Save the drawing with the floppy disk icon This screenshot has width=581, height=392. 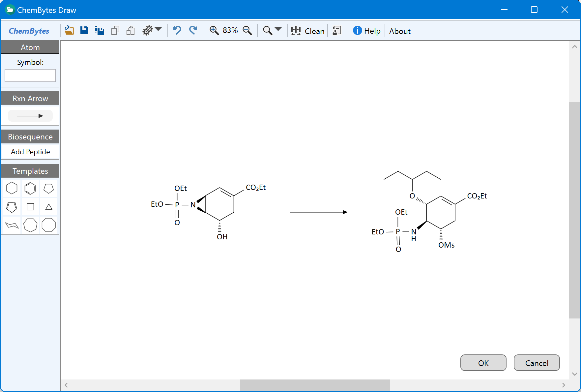click(84, 31)
